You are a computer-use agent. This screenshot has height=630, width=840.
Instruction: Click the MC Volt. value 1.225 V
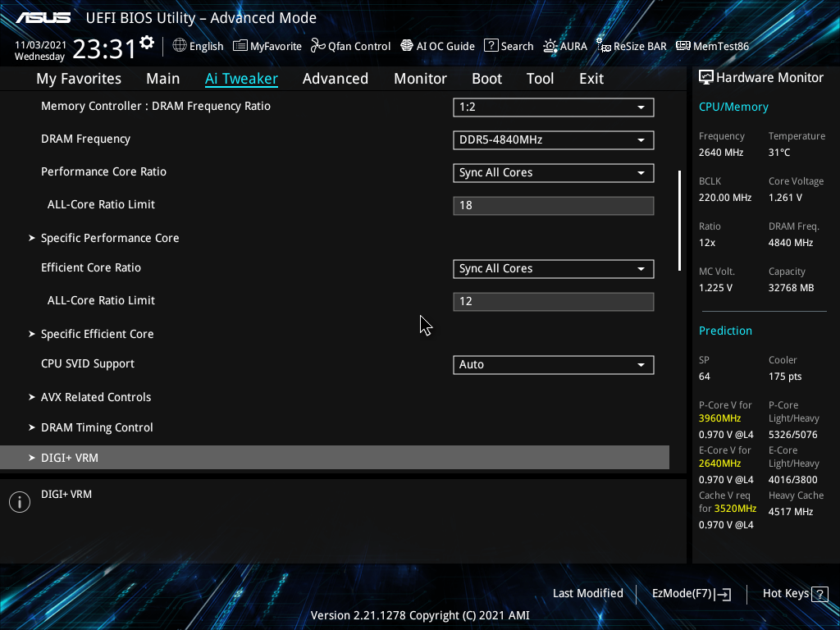(x=715, y=288)
